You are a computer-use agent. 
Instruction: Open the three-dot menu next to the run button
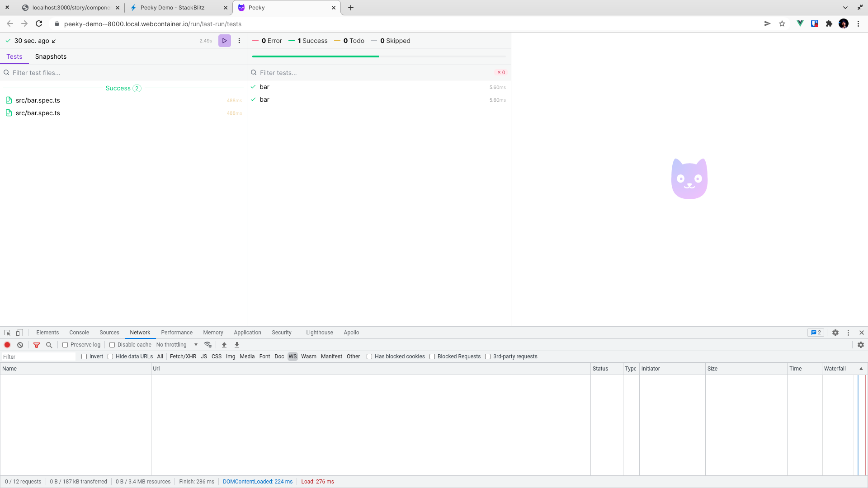tap(239, 41)
